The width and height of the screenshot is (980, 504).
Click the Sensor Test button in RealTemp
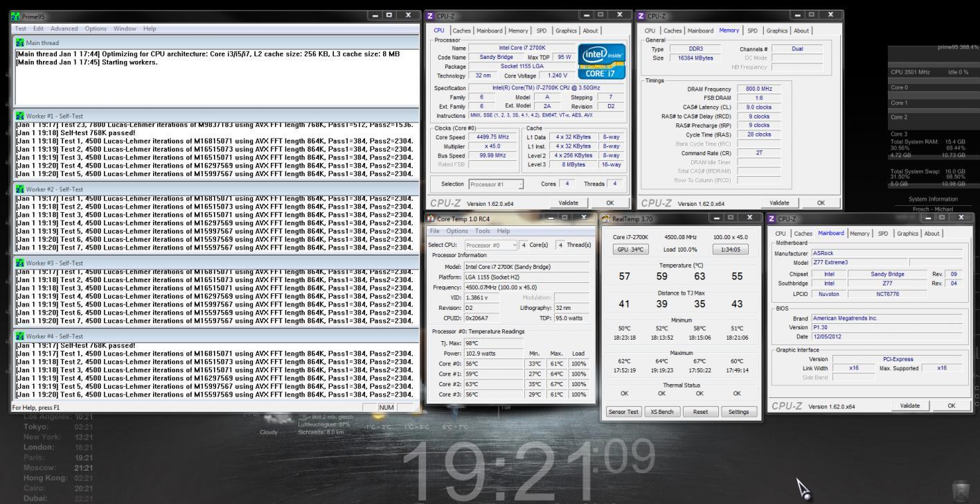click(623, 412)
